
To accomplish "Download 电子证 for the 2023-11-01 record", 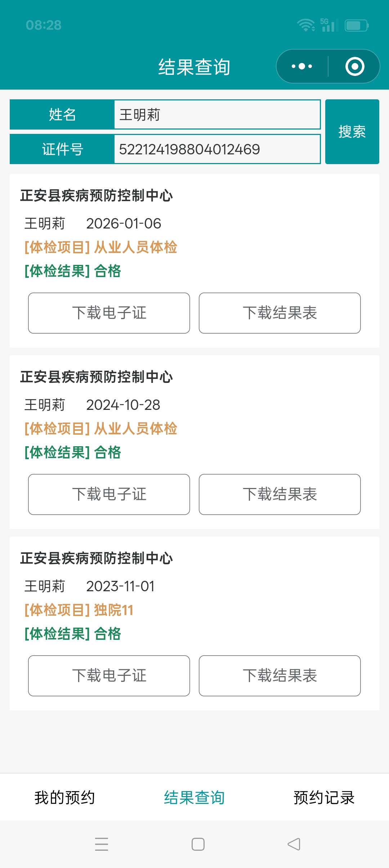I will [x=109, y=676].
